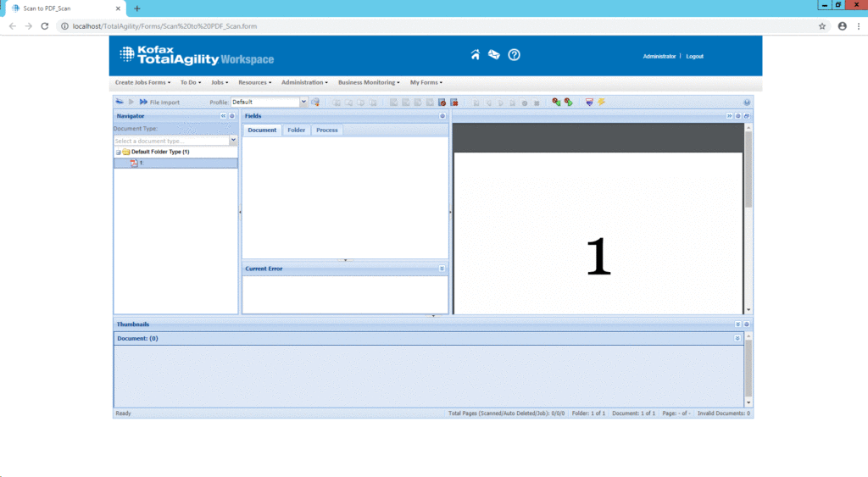Click the settings icon next to Profile dropdown
The width and height of the screenshot is (868, 477).
[315, 102]
